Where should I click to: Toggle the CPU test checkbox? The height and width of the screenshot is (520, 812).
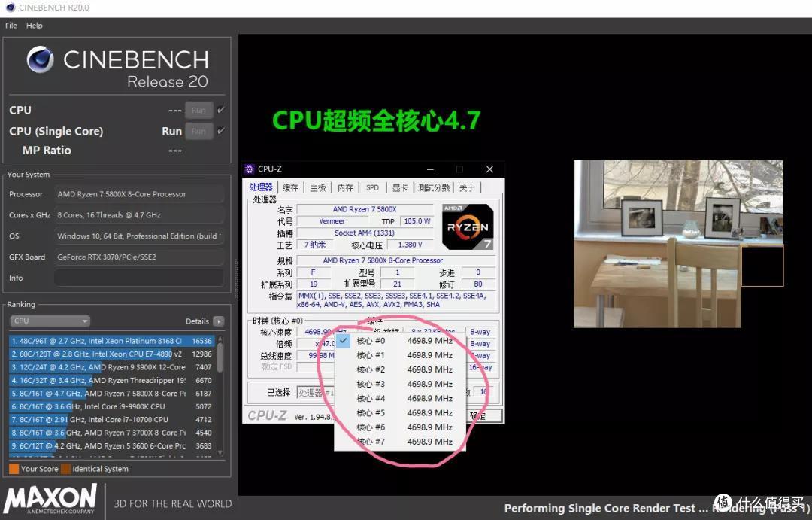pyautogui.click(x=221, y=110)
